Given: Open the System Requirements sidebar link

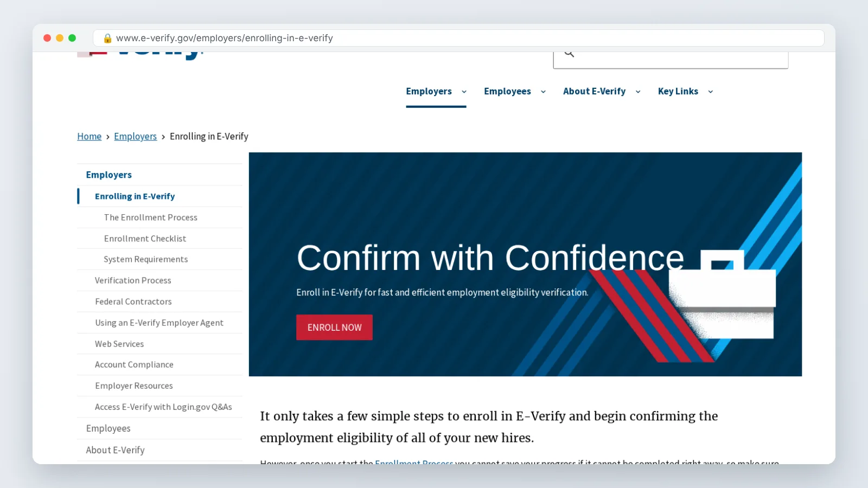Looking at the screenshot, I should 146,259.
